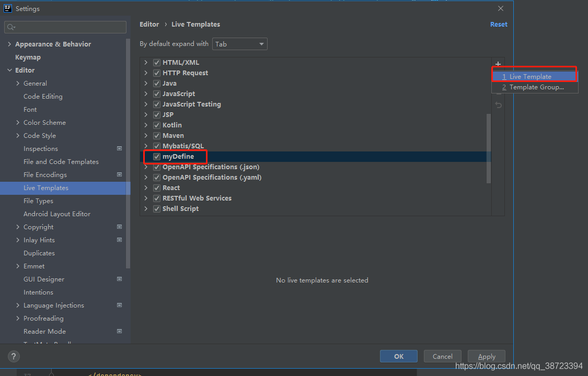The width and height of the screenshot is (588, 376).
Task: Click project-level icon beside Reader Mode
Action: point(119,332)
